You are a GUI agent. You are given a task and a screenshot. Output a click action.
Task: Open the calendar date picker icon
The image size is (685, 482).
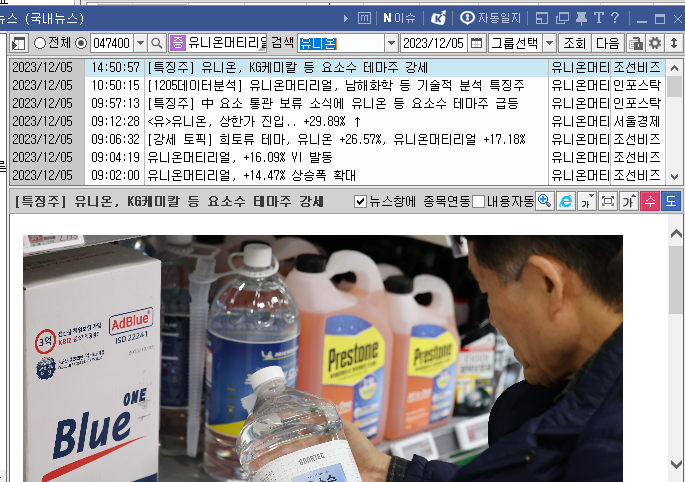(x=476, y=43)
